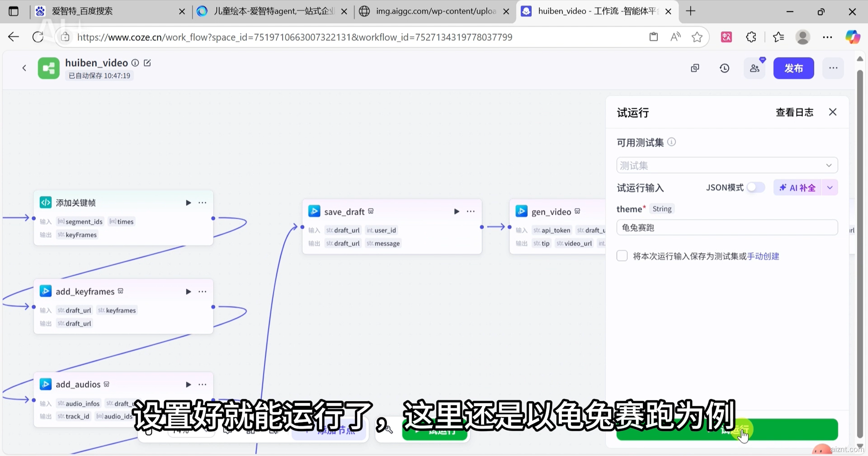Select the huiben_video workflow tab
868x456 pixels.
pos(597,11)
